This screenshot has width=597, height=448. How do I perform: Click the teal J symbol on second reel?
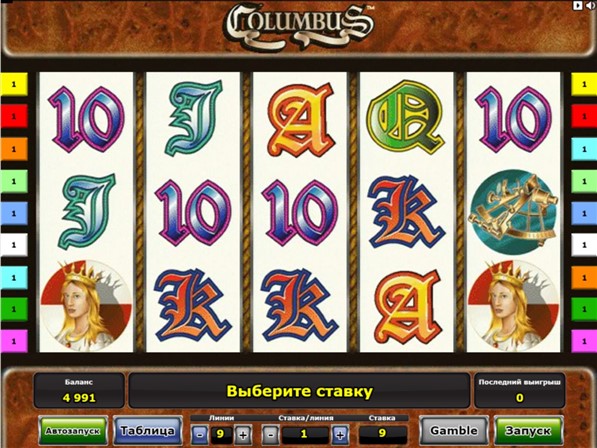click(x=194, y=118)
